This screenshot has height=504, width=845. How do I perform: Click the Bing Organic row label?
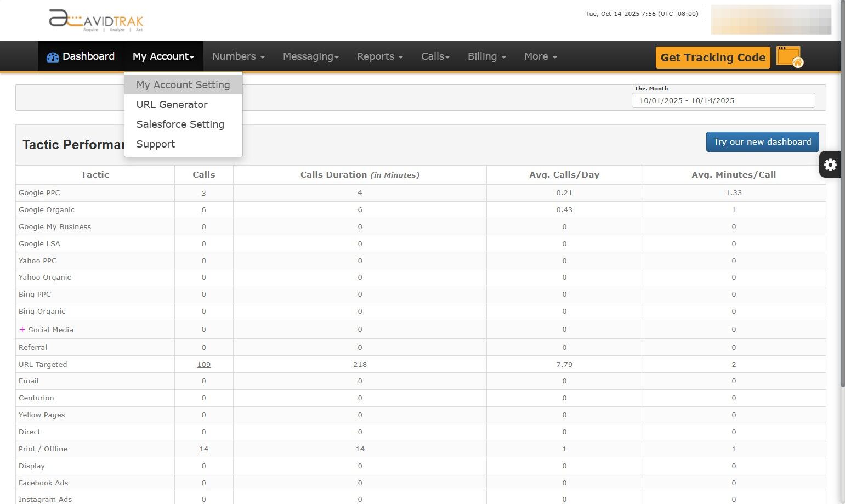tap(42, 312)
